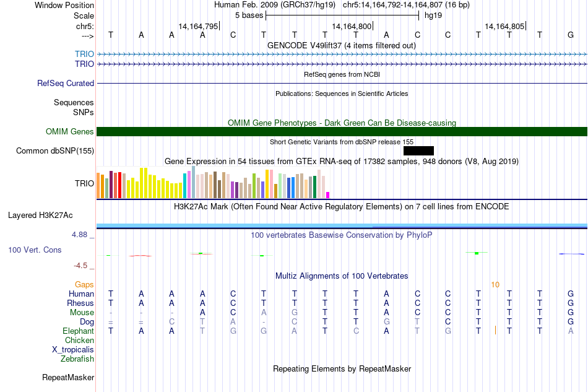Click the 14,164,800 position marker
Viewport: 588px width, 392px height.
[352, 26]
